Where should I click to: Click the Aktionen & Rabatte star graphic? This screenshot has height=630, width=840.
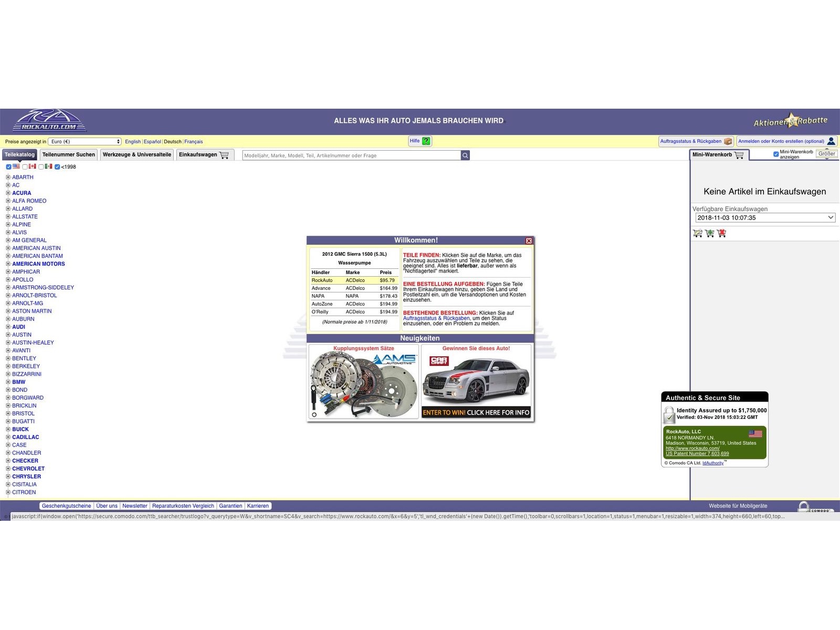pyautogui.click(x=790, y=121)
